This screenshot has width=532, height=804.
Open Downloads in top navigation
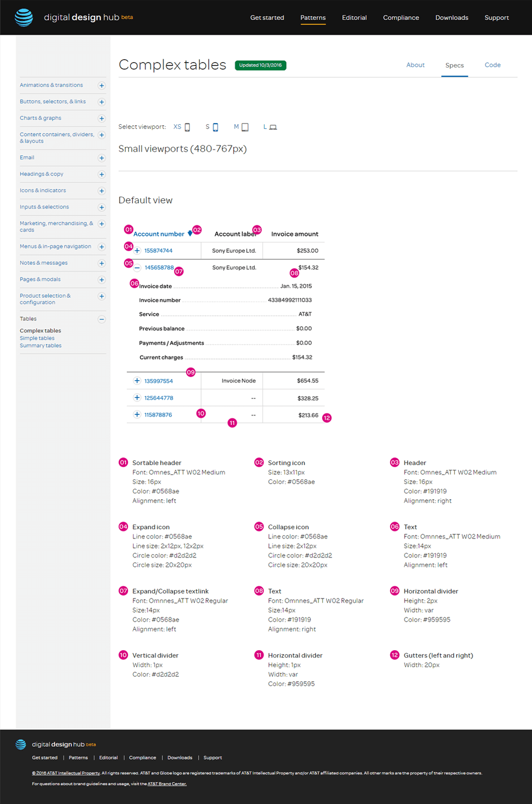tap(452, 18)
